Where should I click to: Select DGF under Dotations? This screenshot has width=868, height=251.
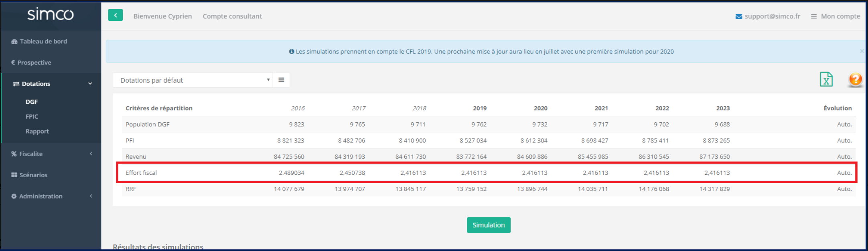[x=32, y=102]
